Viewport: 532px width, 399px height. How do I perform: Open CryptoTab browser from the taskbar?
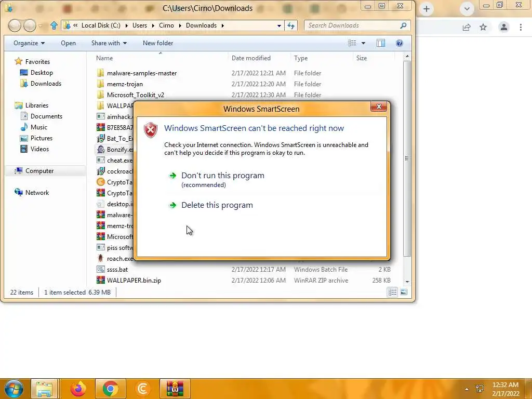[142, 389]
